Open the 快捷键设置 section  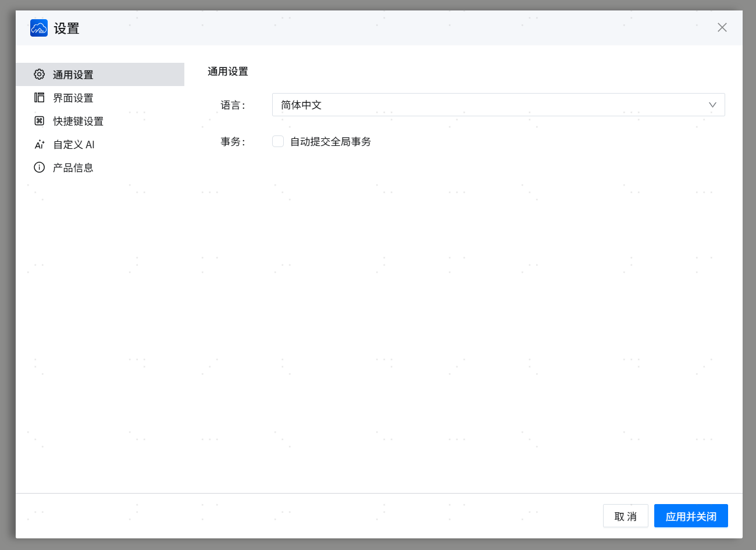tap(78, 121)
